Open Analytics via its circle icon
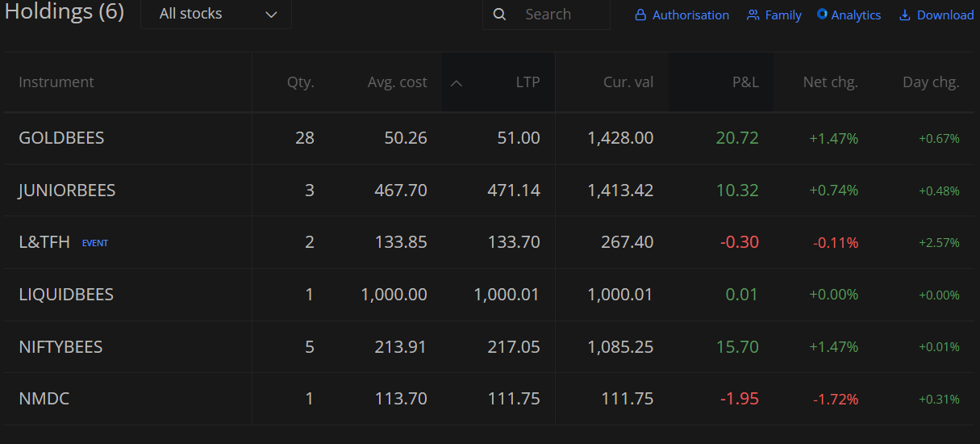 822,15
